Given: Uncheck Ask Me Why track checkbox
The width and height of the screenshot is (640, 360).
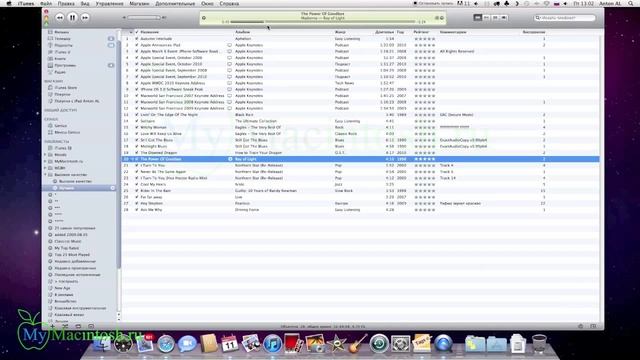Looking at the screenshot, I should [x=136, y=209].
